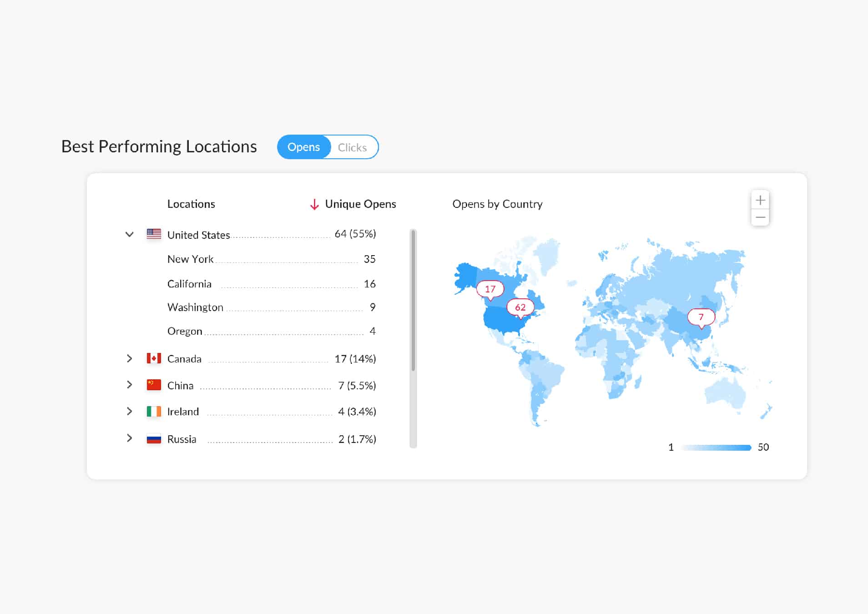
Task: Collapse the United States row
Action: 129,234
